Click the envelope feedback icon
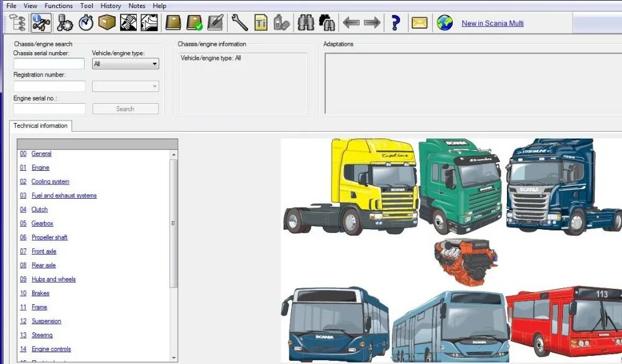Screen dimensions: 622x364 (420, 22)
